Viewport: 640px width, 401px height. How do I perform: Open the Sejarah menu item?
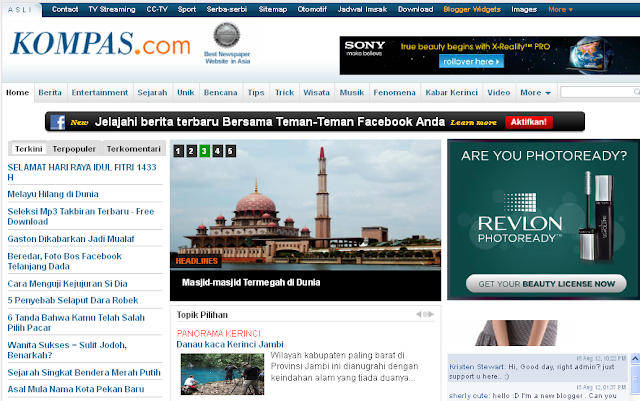coord(152,93)
